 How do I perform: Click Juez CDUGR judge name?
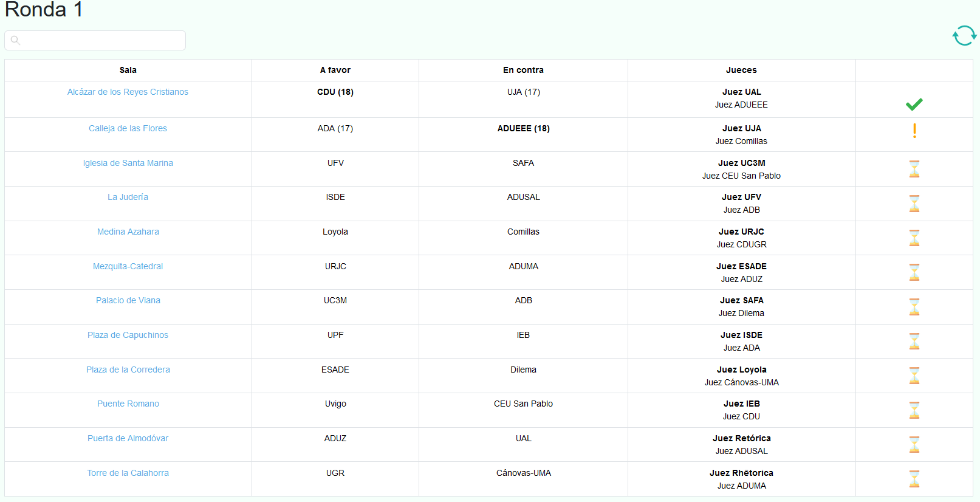coord(741,244)
